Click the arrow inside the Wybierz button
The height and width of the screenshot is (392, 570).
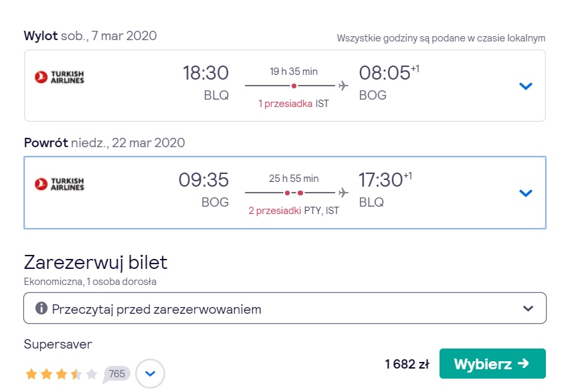click(x=523, y=363)
